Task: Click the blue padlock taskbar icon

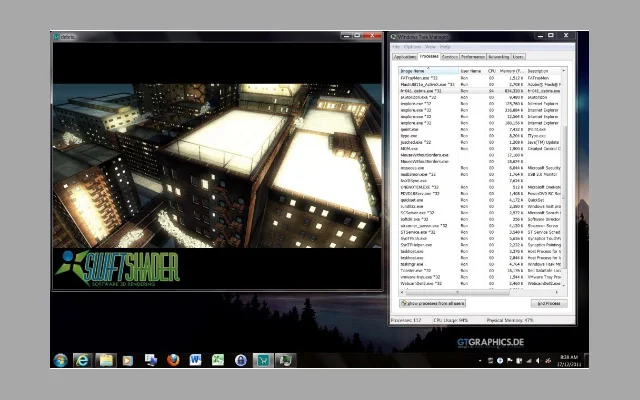Action: pos(240,360)
